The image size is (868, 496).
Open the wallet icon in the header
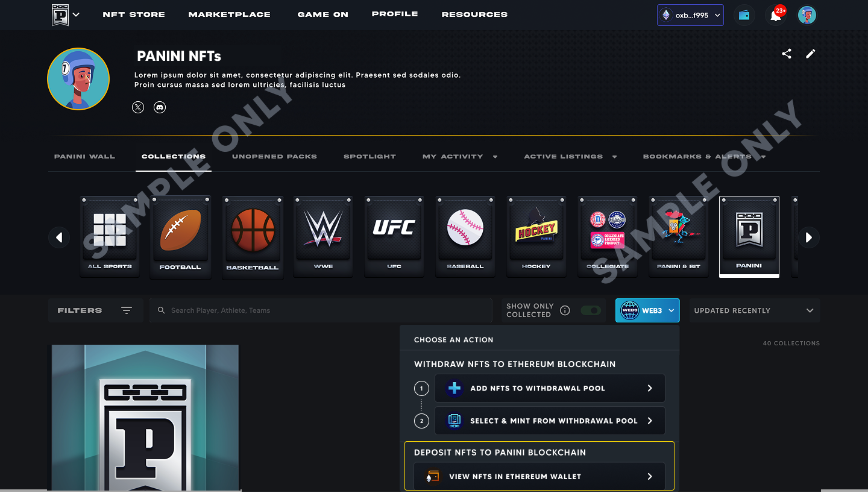[x=744, y=15]
